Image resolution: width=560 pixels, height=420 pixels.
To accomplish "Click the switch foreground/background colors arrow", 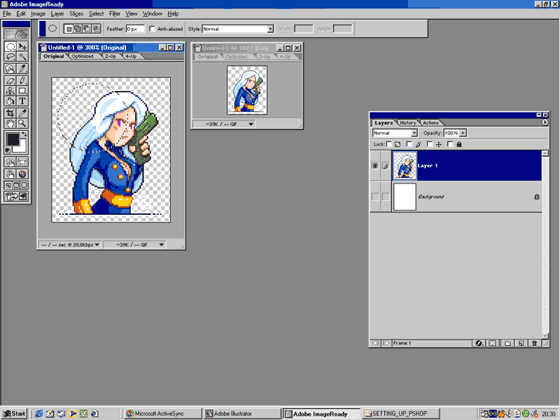I will pos(24,134).
